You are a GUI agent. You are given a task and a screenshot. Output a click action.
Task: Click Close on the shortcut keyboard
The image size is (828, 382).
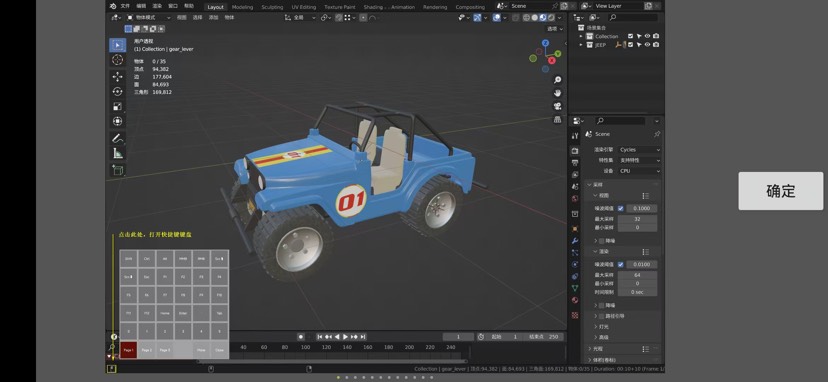click(x=219, y=350)
